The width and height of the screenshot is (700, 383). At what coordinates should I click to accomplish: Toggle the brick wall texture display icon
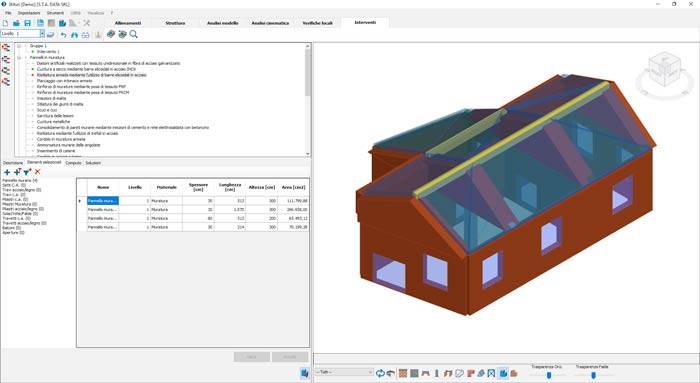[403, 373]
